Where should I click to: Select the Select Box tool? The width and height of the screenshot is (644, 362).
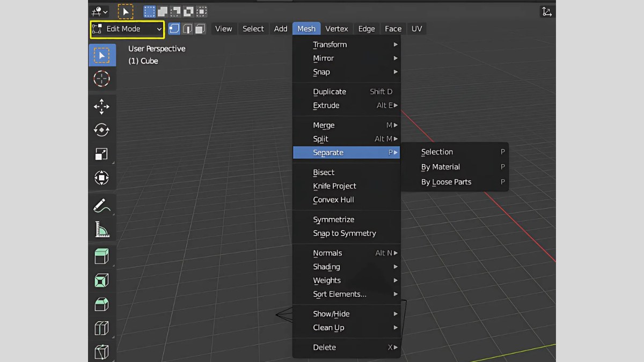[102, 55]
